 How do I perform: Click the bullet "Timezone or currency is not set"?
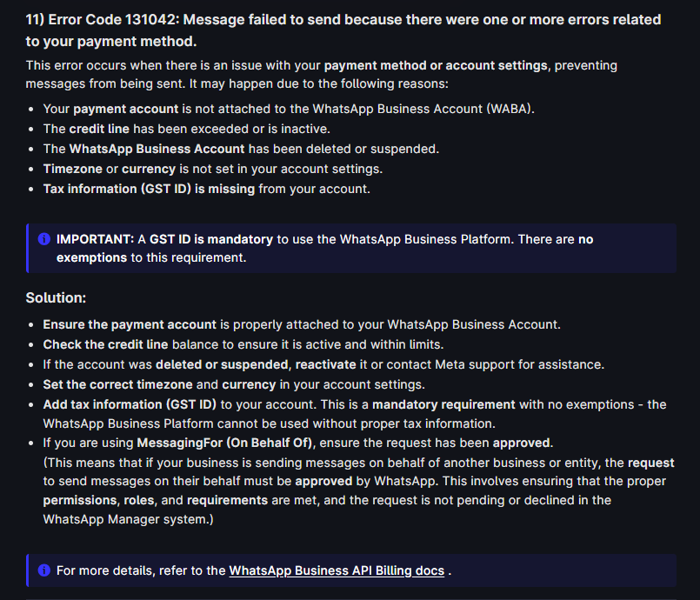click(212, 169)
